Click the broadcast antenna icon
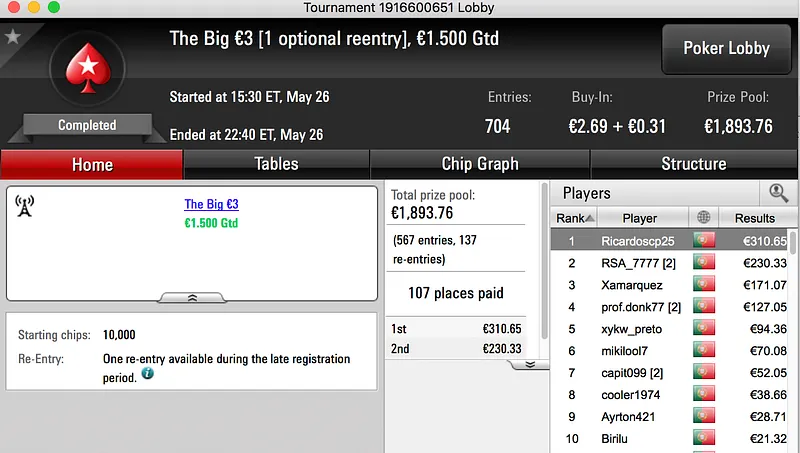This screenshot has width=800, height=453. pos(25,206)
